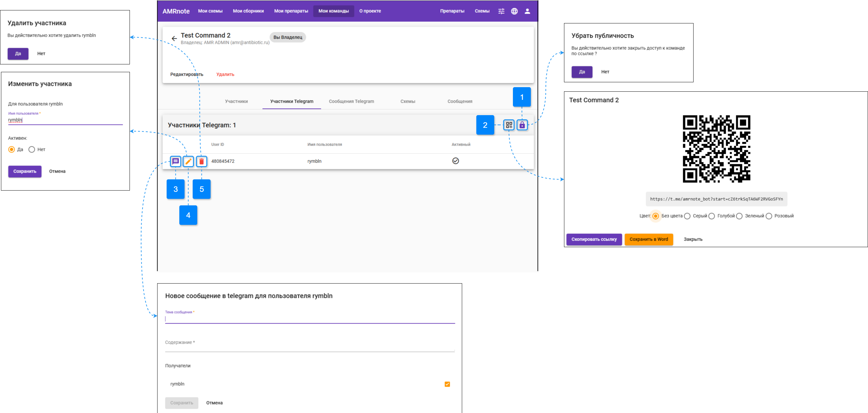This screenshot has height=413, width=868.
Task: Open Мои схемы menu
Action: click(210, 11)
